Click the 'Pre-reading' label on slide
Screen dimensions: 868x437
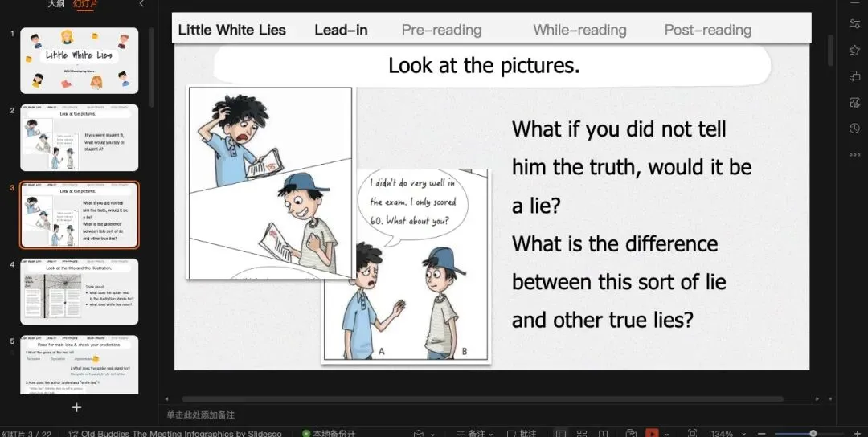pos(442,30)
